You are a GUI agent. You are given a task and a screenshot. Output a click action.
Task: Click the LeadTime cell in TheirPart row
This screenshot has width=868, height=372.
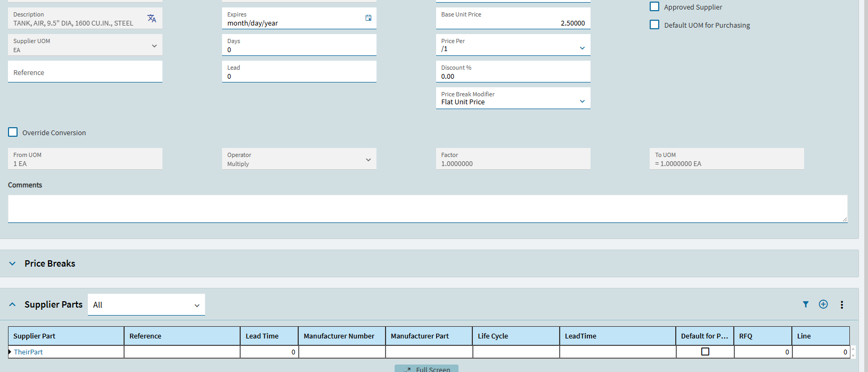618,352
